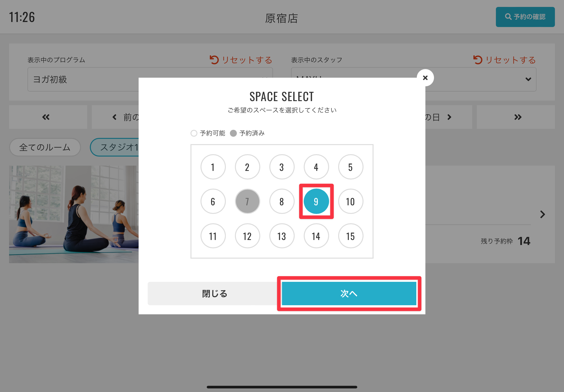Choose space number 15
Viewport: 564px width, 392px height.
click(351, 236)
